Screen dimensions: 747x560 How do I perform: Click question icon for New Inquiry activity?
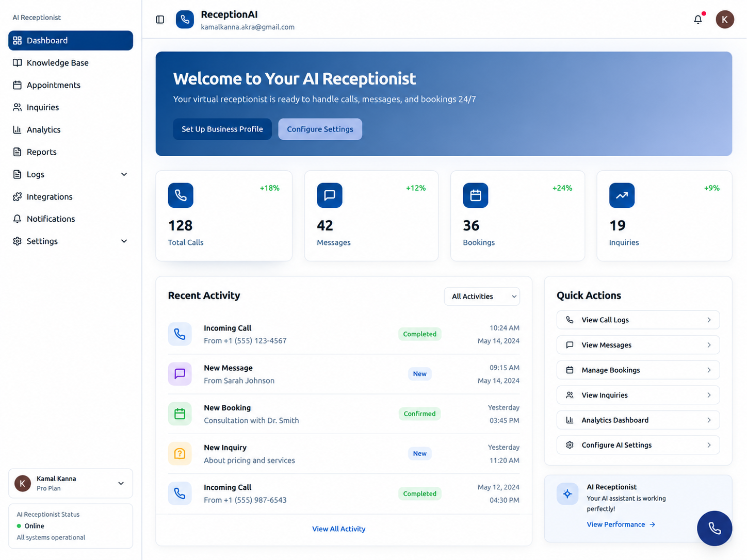[x=180, y=453]
